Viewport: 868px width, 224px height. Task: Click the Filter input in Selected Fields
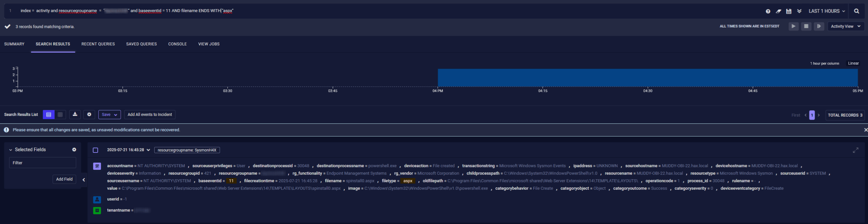[x=42, y=163]
